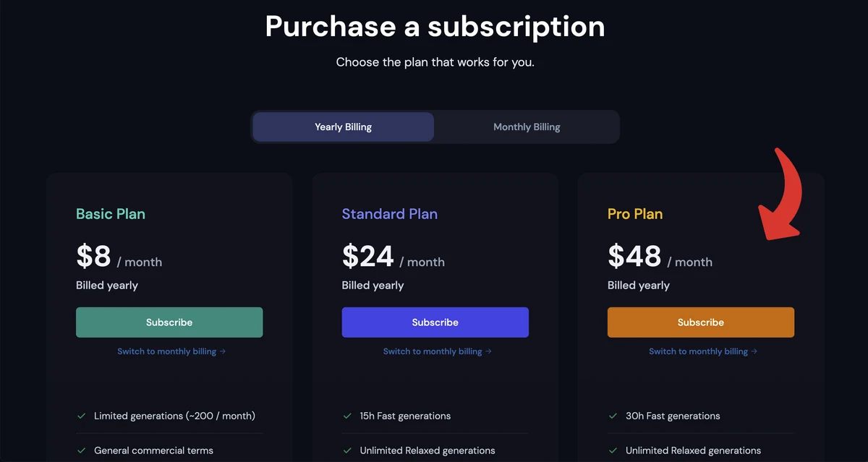Screen dimensions: 868x462
Task: Click the red arrow pointing at Pro Plan
Action: tap(780, 194)
